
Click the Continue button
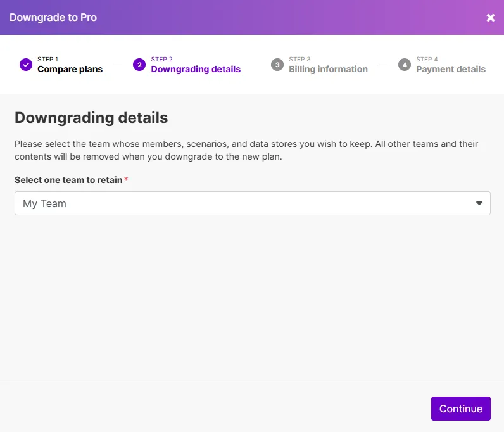click(x=460, y=409)
